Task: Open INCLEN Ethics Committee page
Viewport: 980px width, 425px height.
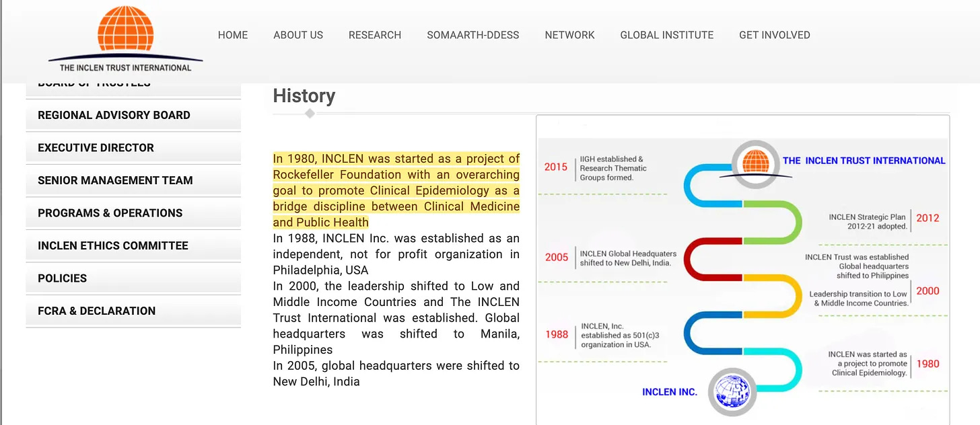Action: [x=133, y=245]
